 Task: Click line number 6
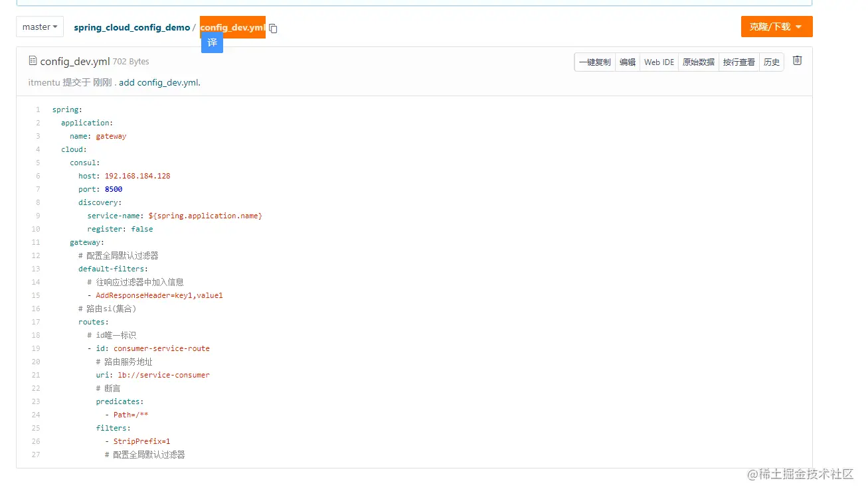(x=38, y=176)
